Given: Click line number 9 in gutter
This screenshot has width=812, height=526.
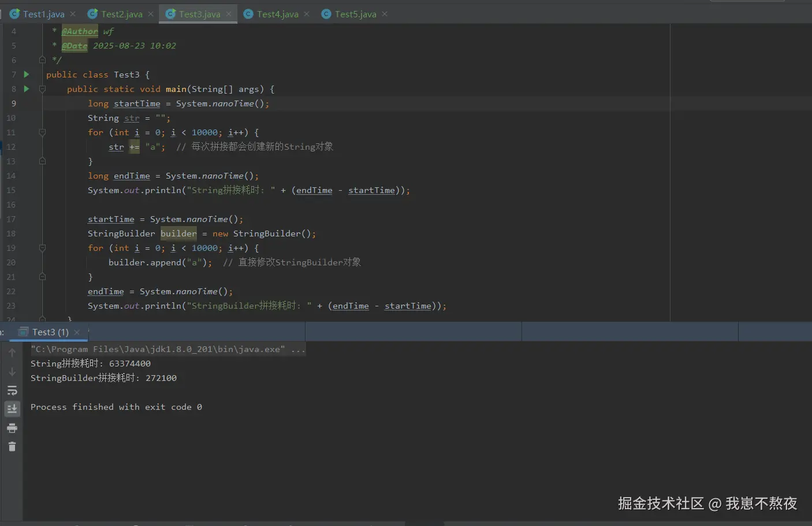Looking at the screenshot, I should pos(14,103).
